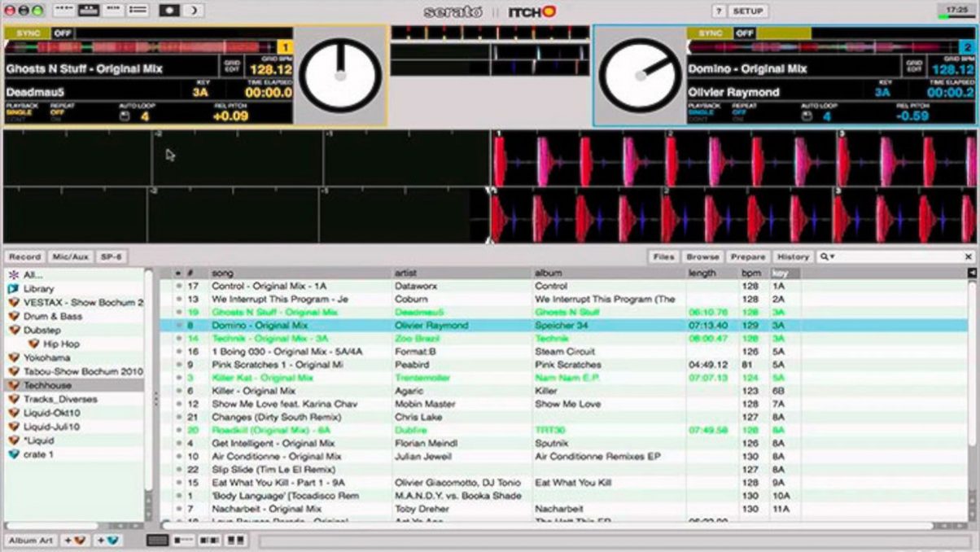
Task: Open the Record panel tab
Action: point(24,256)
